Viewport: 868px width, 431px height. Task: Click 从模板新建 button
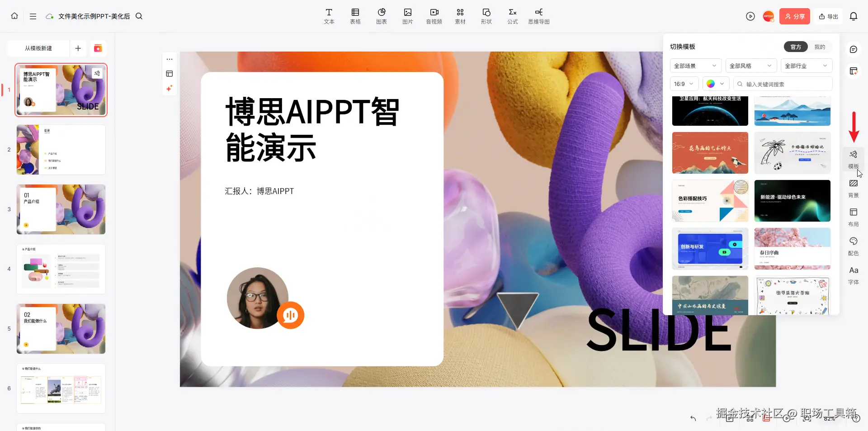point(38,48)
